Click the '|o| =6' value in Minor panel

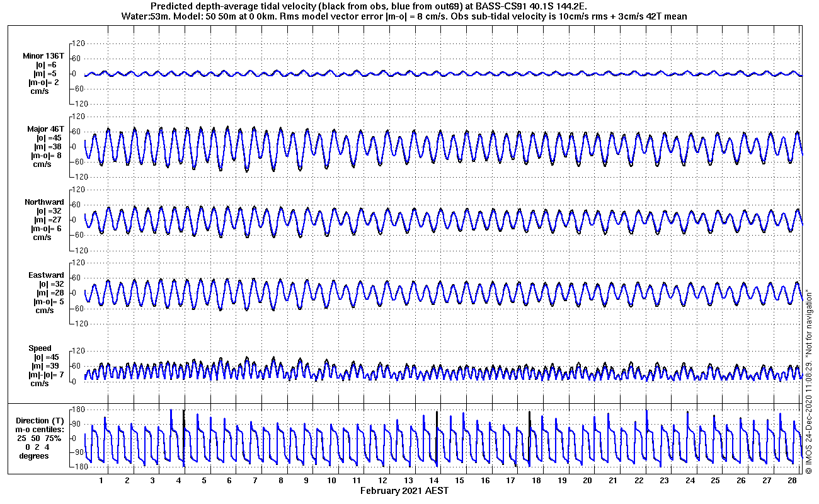click(x=46, y=65)
